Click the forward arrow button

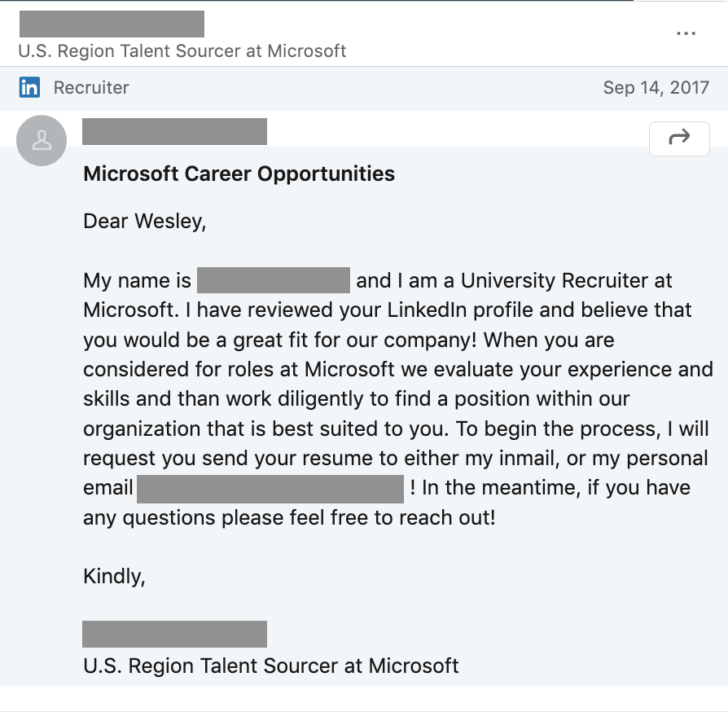coord(679,138)
